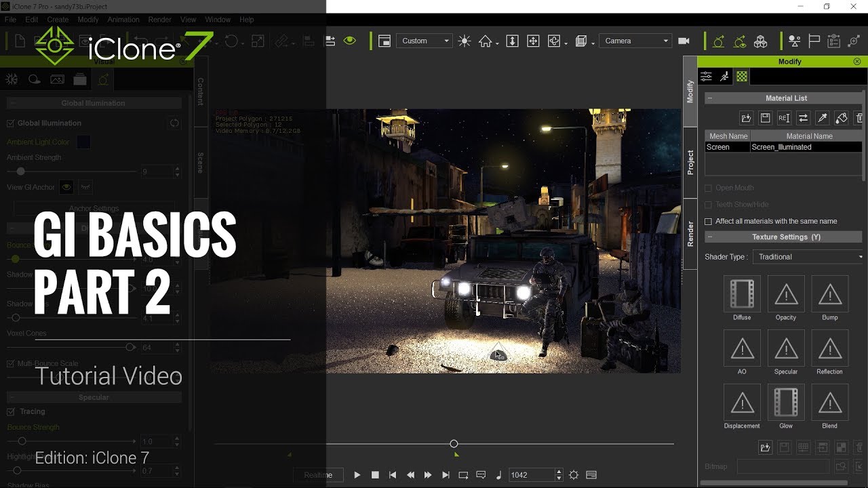Select the Bump texture channel slot

[x=830, y=294]
